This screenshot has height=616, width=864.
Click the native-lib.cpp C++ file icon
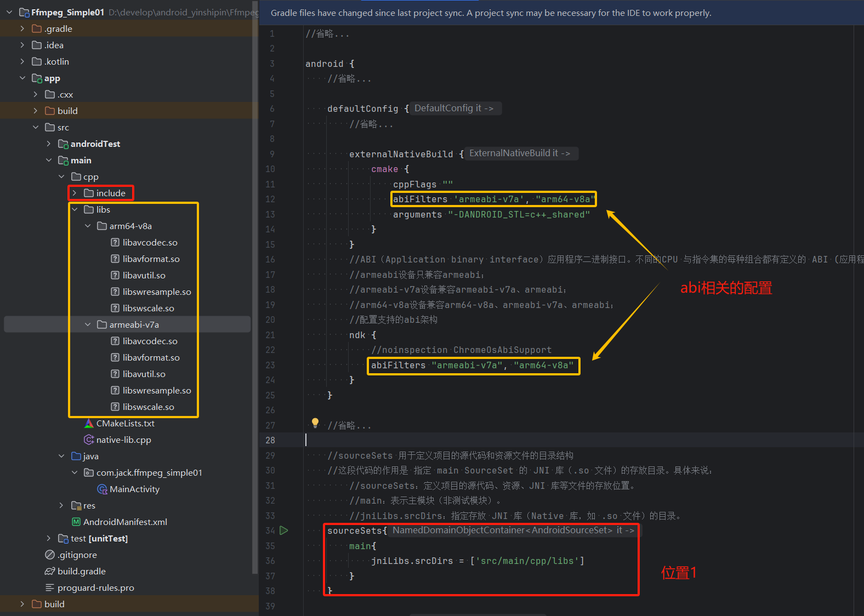[x=89, y=440]
